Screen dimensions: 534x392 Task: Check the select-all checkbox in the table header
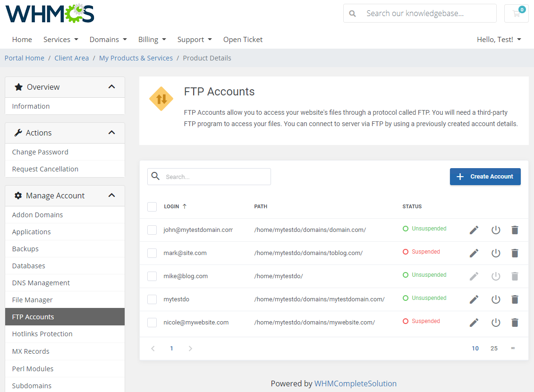pyautogui.click(x=152, y=206)
